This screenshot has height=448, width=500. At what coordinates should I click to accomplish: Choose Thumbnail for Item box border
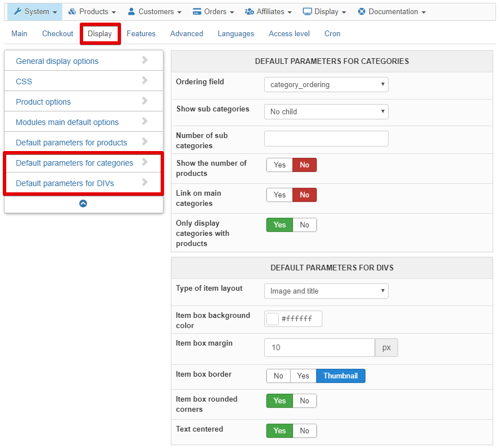point(340,376)
